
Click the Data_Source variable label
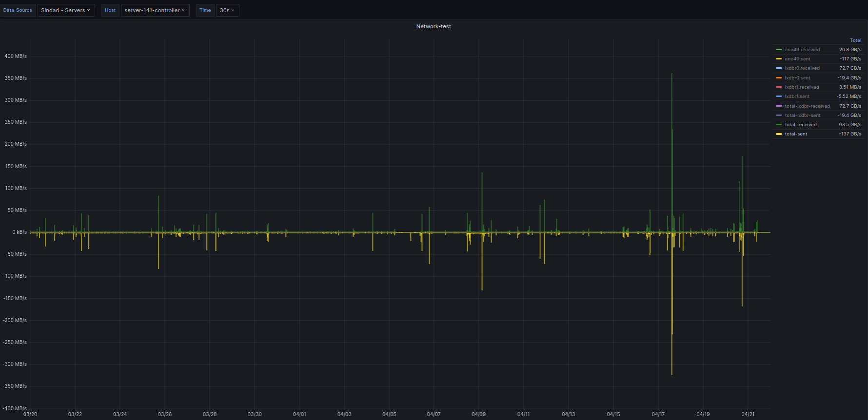point(18,10)
